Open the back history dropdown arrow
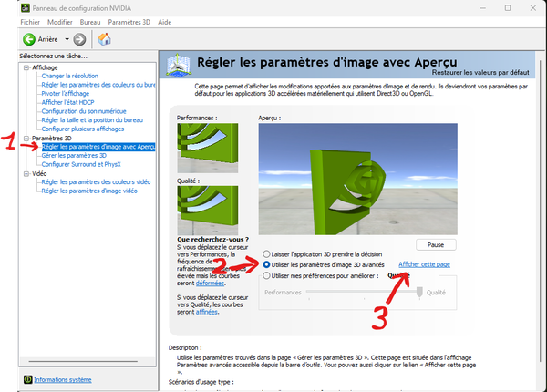This screenshot has width=547, height=392. (x=67, y=39)
